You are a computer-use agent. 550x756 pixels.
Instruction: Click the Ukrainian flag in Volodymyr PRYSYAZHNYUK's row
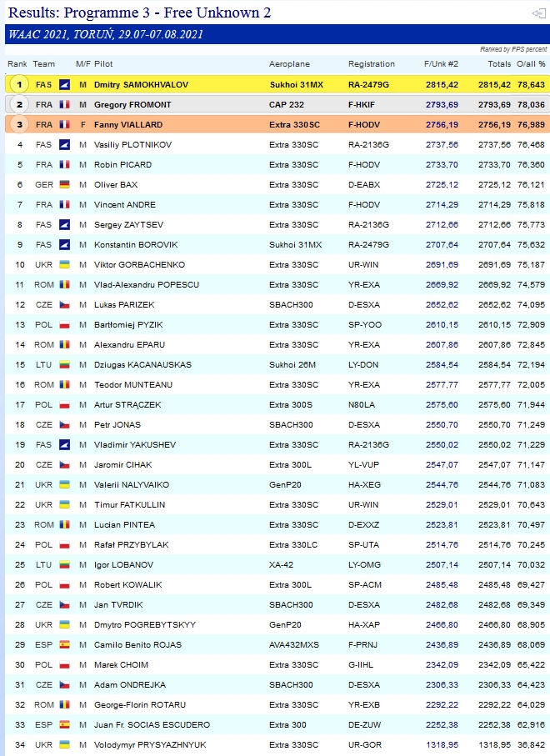[x=65, y=744]
